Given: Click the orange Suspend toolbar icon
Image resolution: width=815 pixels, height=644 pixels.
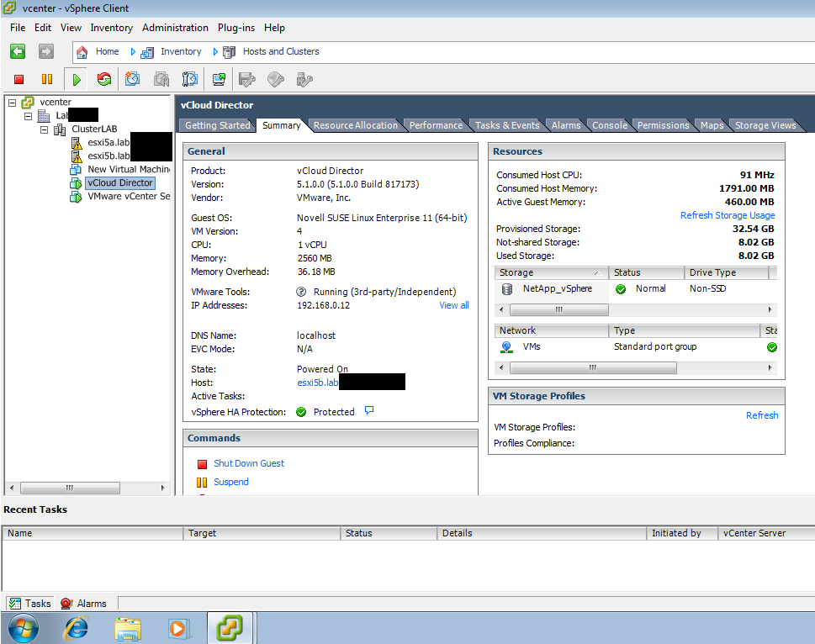Looking at the screenshot, I should point(46,79).
